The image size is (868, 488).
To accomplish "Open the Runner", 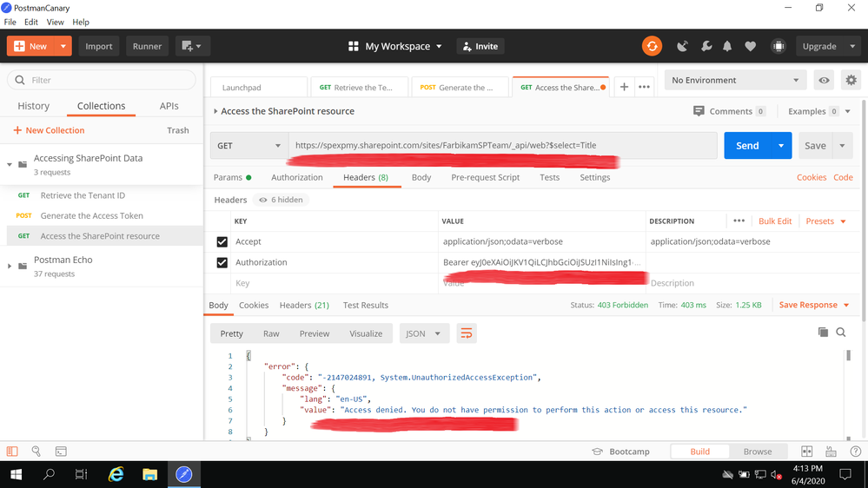I will coord(147,46).
